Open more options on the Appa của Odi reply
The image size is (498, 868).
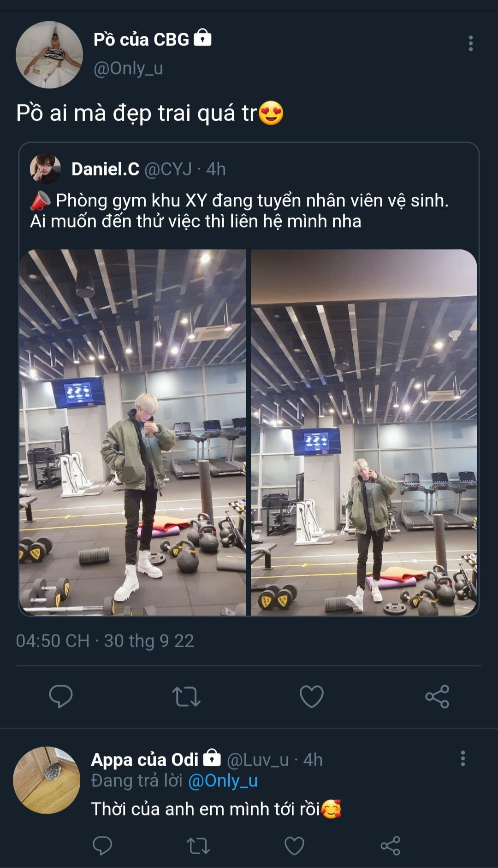pos(462,759)
